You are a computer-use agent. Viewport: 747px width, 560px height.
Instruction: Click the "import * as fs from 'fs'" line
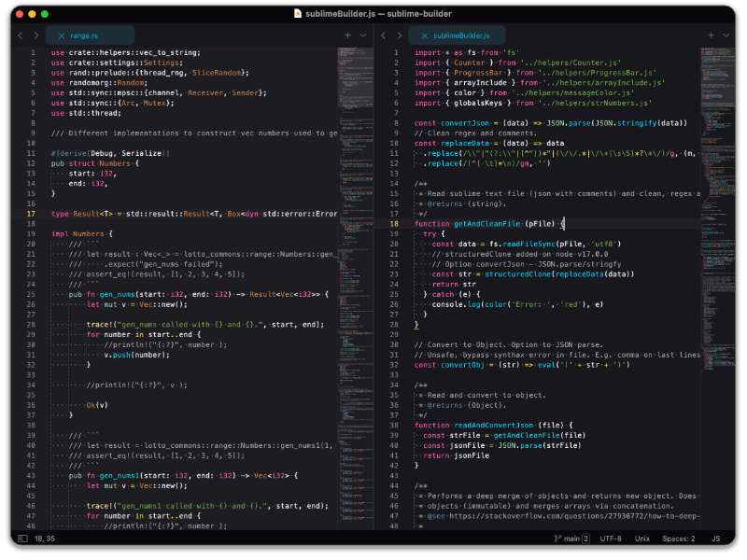[x=466, y=52]
